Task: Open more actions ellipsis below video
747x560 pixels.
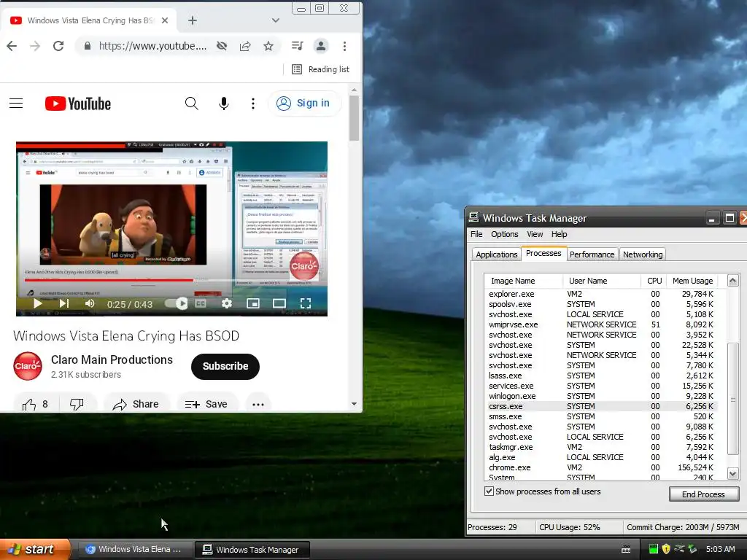Action: (x=258, y=404)
